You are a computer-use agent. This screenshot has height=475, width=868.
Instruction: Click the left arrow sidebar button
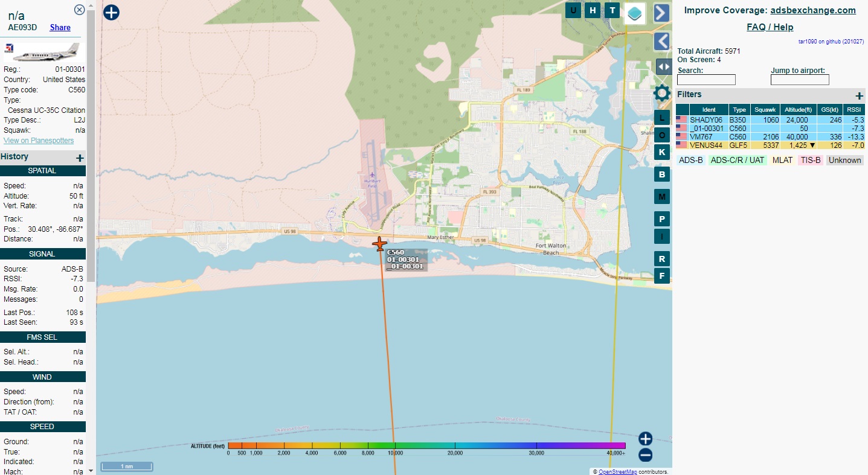[x=662, y=42]
